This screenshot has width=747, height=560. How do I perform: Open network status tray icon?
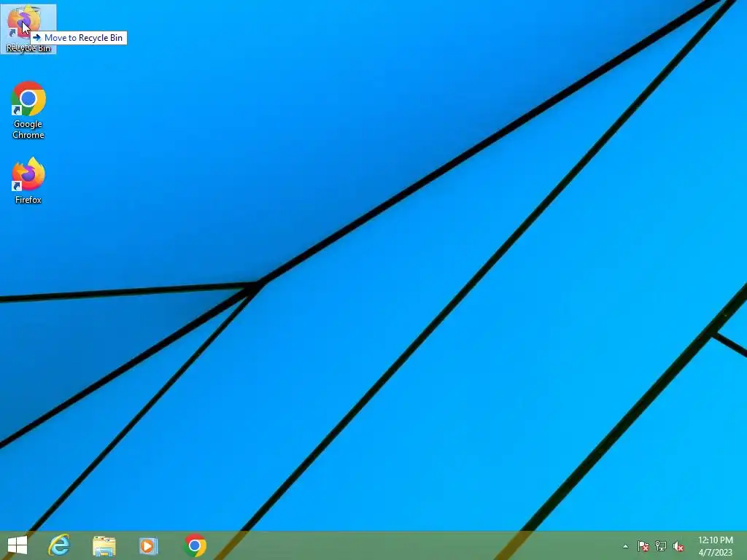(x=661, y=546)
